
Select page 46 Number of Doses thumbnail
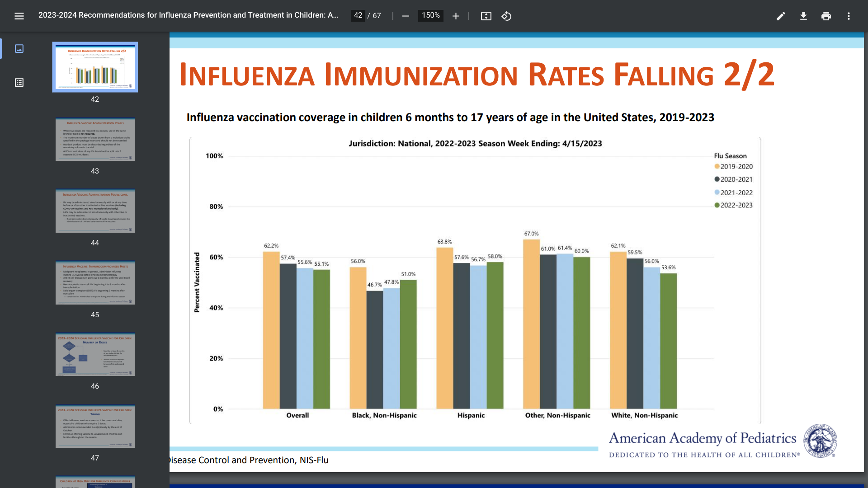pyautogui.click(x=95, y=355)
